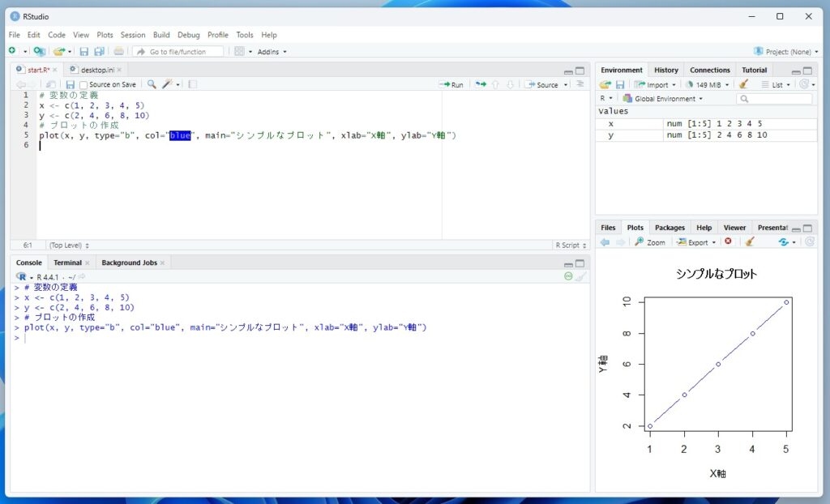This screenshot has height=504, width=830.
Task: Clear all plots with the broom icon
Action: [x=750, y=241]
